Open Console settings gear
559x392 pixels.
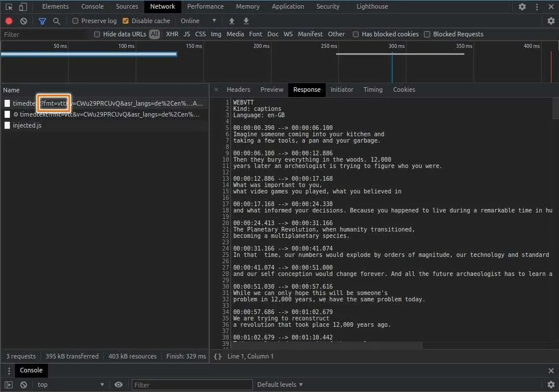pyautogui.click(x=551, y=384)
